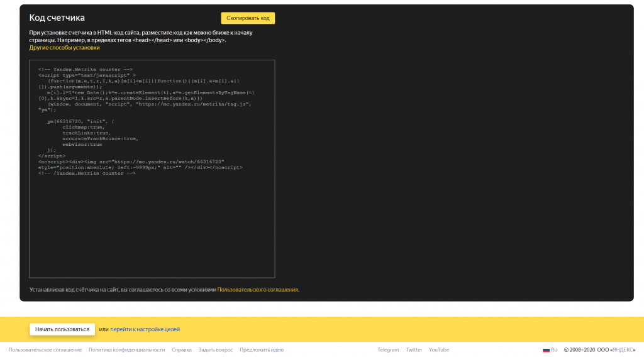Follow "перейти к настройке целей" link
Image resolution: width=644 pixels, height=357 pixels.
pyautogui.click(x=145, y=329)
